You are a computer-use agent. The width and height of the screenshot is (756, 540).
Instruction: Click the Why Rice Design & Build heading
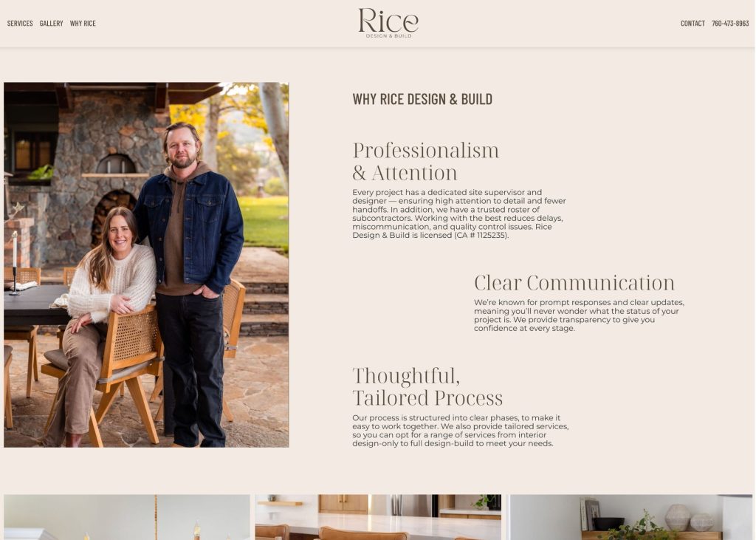[x=422, y=99]
